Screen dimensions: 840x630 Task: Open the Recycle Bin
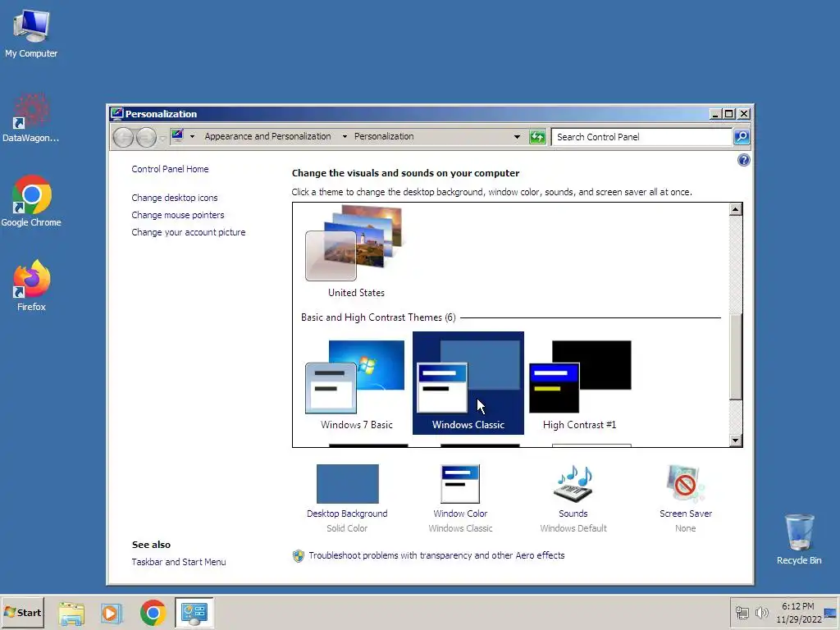click(x=799, y=539)
